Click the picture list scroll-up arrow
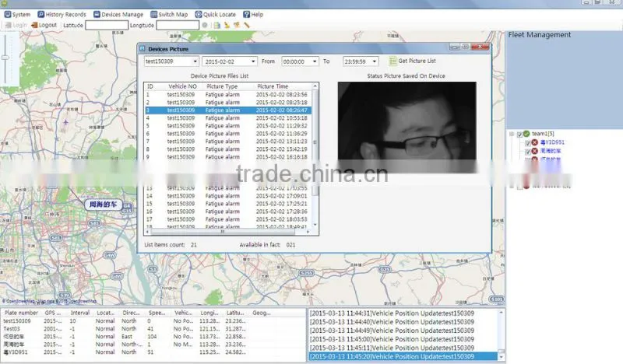This screenshot has width=623, height=364. click(315, 86)
